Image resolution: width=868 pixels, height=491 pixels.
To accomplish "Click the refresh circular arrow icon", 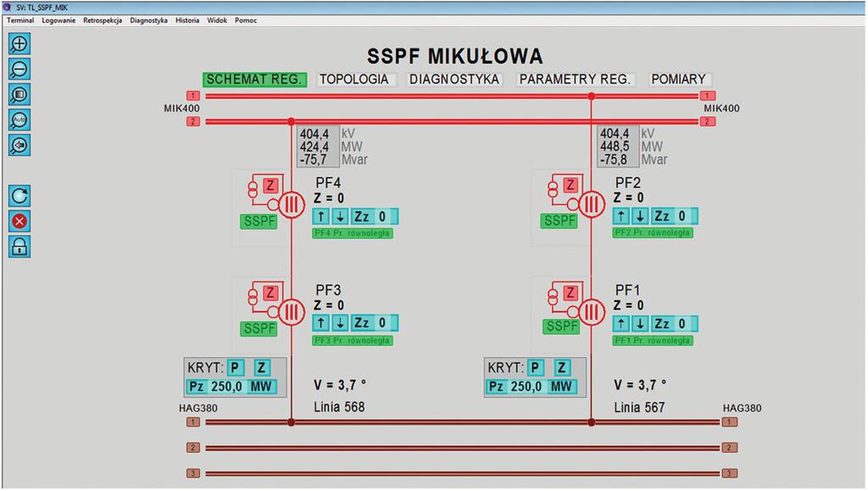I will tap(19, 196).
